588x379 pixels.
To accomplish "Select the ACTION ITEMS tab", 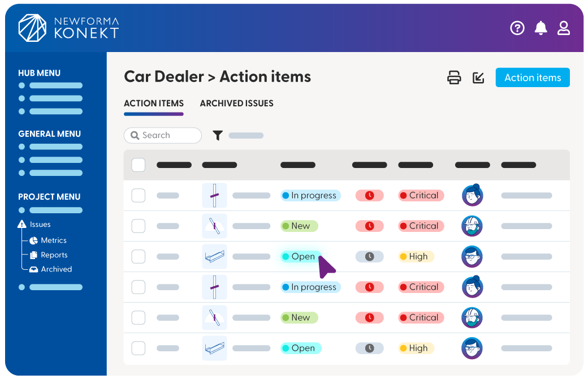I will [x=153, y=104].
